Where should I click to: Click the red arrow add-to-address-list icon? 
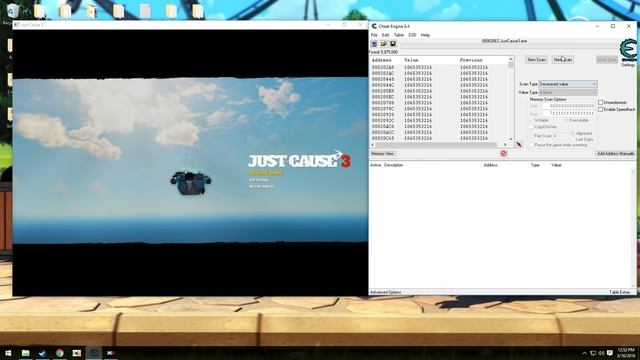click(519, 144)
